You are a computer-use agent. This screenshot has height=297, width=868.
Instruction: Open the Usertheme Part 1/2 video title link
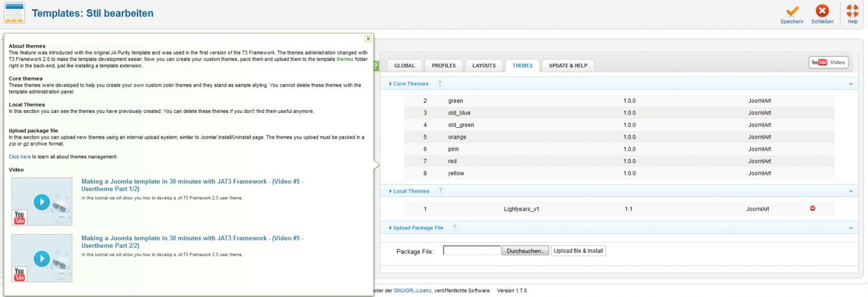point(192,185)
